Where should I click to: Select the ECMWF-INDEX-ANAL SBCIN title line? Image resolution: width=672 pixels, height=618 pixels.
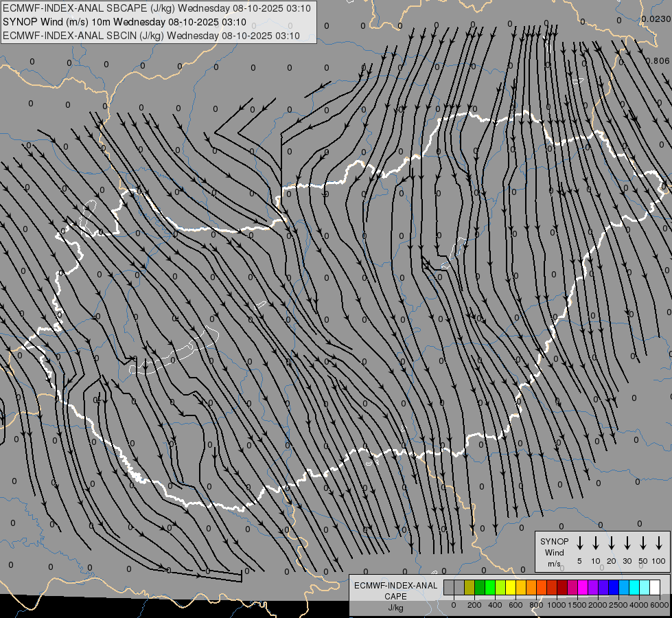151,36
